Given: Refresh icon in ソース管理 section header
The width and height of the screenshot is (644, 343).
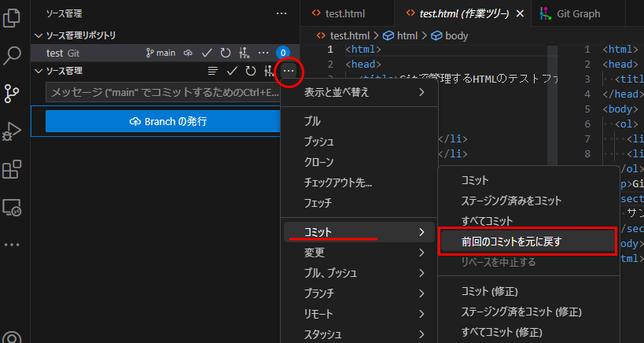Looking at the screenshot, I should click(251, 71).
